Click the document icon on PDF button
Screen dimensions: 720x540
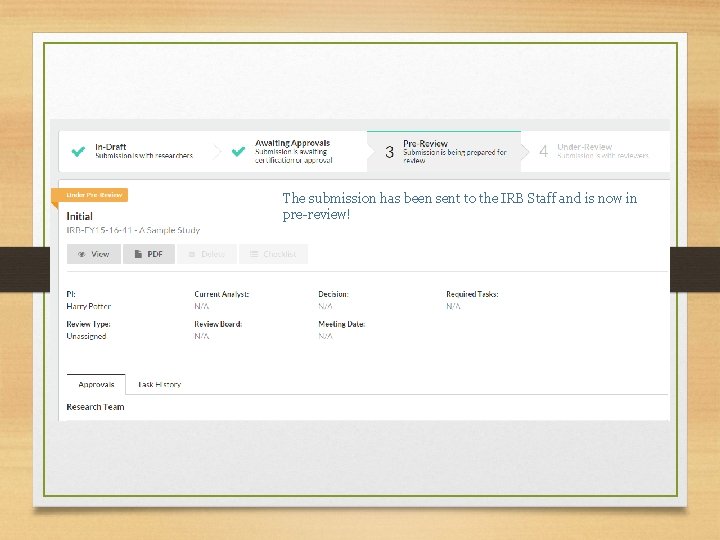tap(138, 254)
